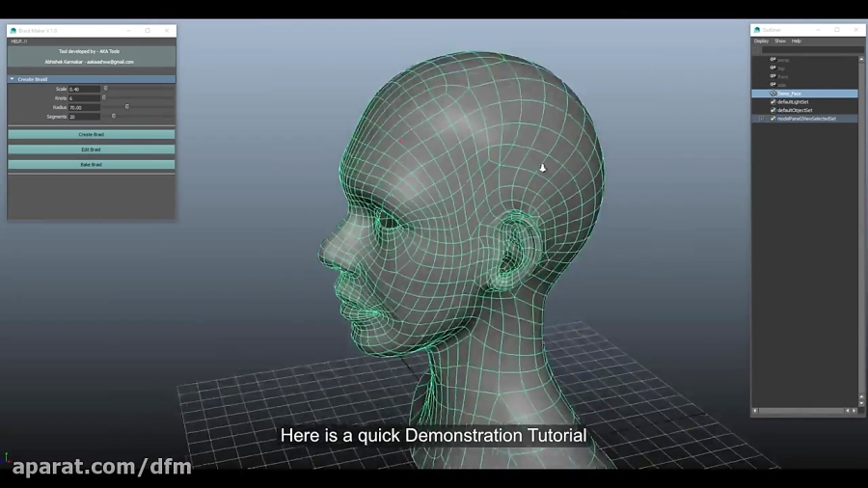Click the Scale slider handle
The height and width of the screenshot is (488, 868).
tap(106, 89)
